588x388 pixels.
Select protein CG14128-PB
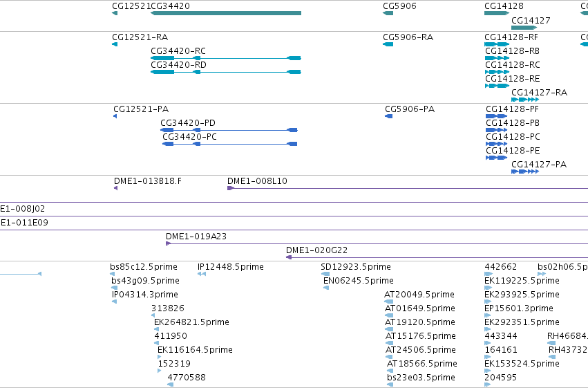click(x=496, y=130)
